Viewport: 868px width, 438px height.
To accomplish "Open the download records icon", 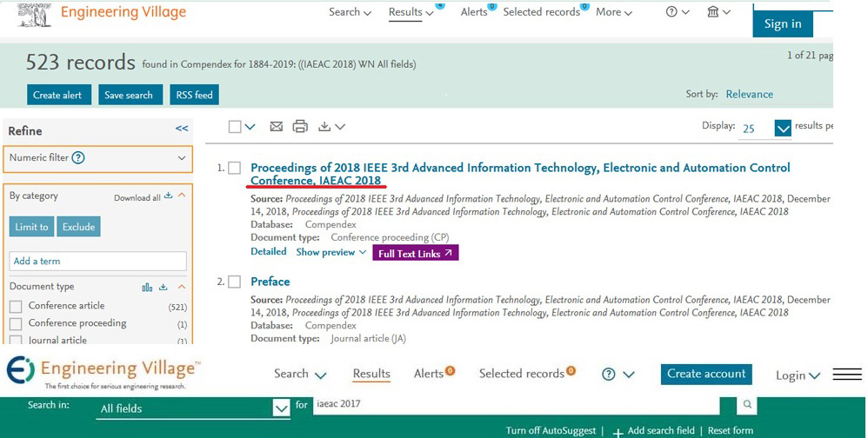I will click(331, 127).
